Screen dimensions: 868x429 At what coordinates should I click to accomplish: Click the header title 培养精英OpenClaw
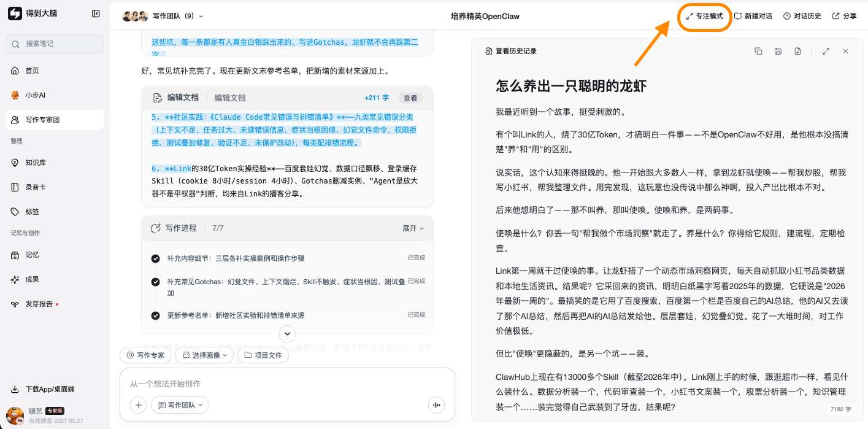pyautogui.click(x=485, y=16)
